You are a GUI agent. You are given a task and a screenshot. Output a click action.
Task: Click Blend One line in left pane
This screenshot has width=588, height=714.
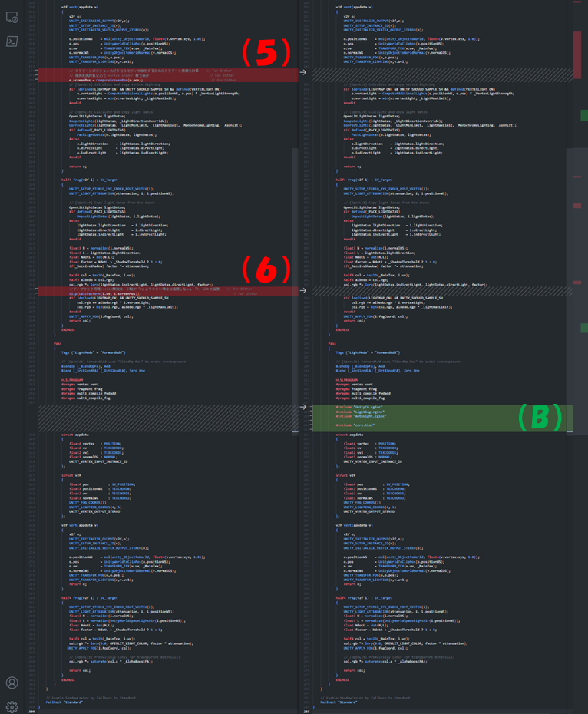(x=92, y=370)
